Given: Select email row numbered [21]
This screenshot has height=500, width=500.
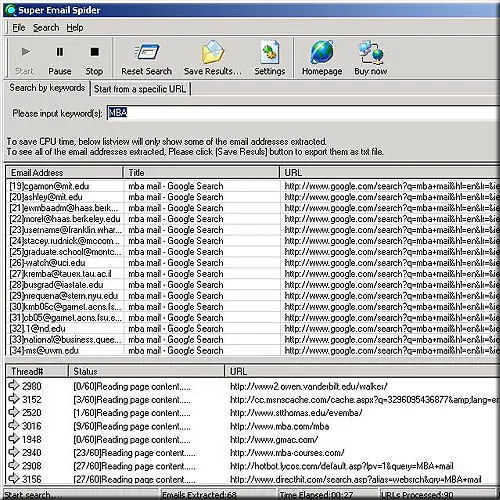Looking at the screenshot, I should point(252,208).
